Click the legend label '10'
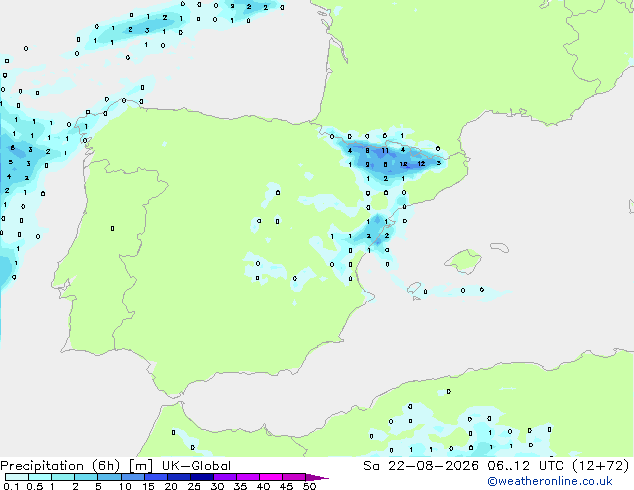The width and height of the screenshot is (634, 490). (125, 486)
